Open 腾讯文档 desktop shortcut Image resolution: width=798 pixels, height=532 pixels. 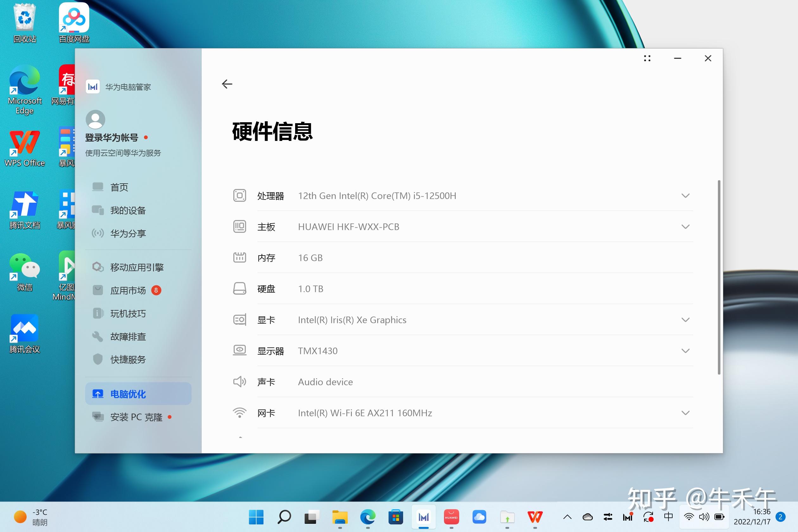[25, 210]
